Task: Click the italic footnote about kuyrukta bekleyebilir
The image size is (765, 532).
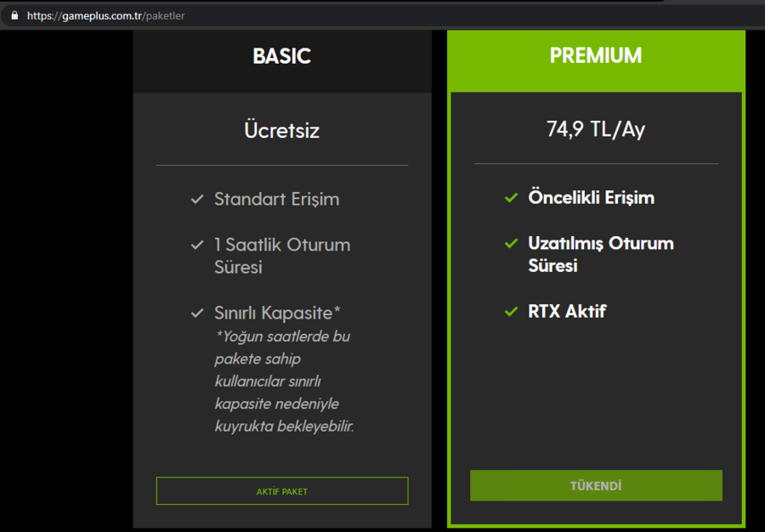Action: point(284,381)
